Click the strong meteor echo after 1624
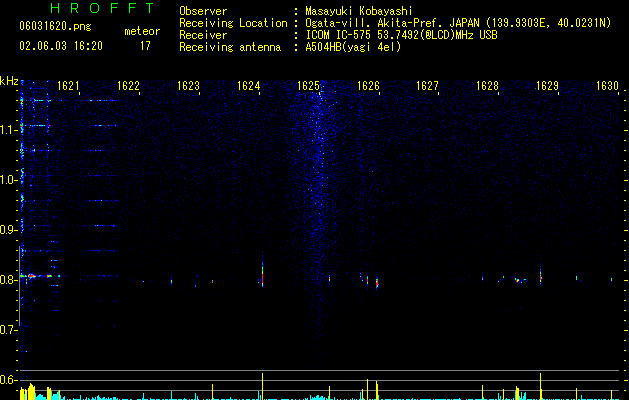Viewport: 629px width, 400px height. tap(262, 273)
